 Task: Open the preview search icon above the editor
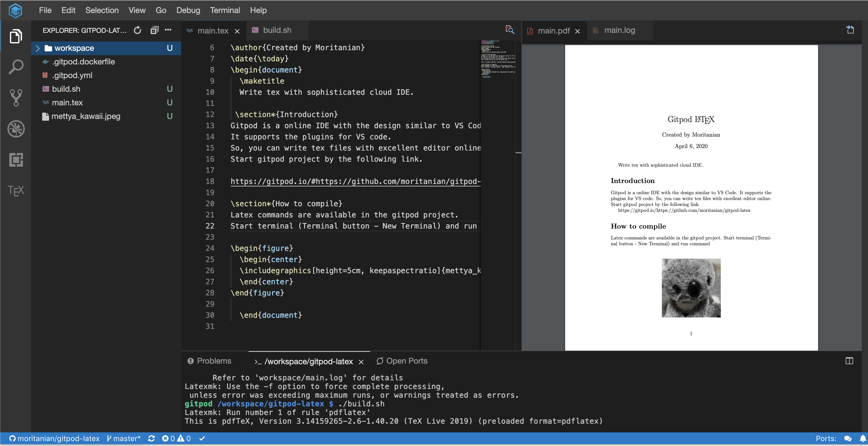click(509, 30)
